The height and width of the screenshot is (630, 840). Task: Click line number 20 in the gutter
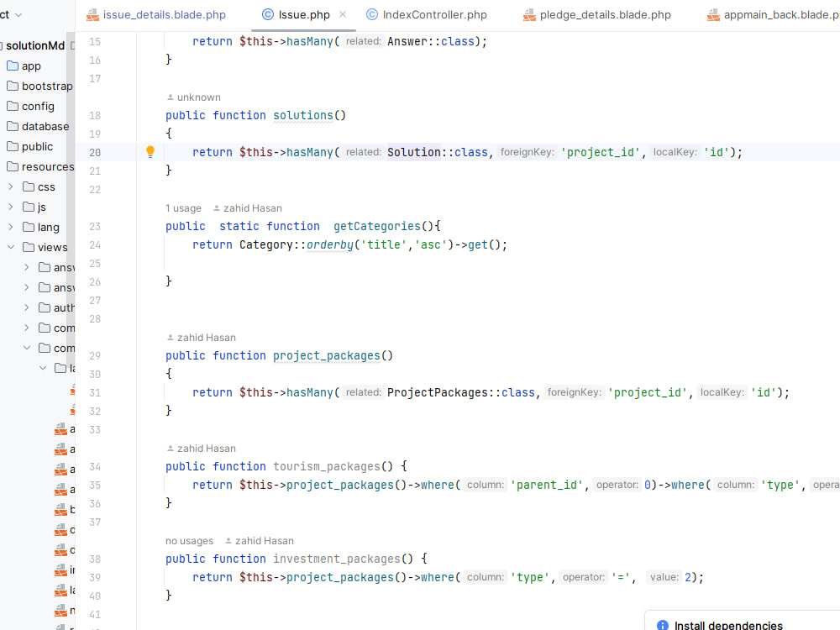point(95,153)
